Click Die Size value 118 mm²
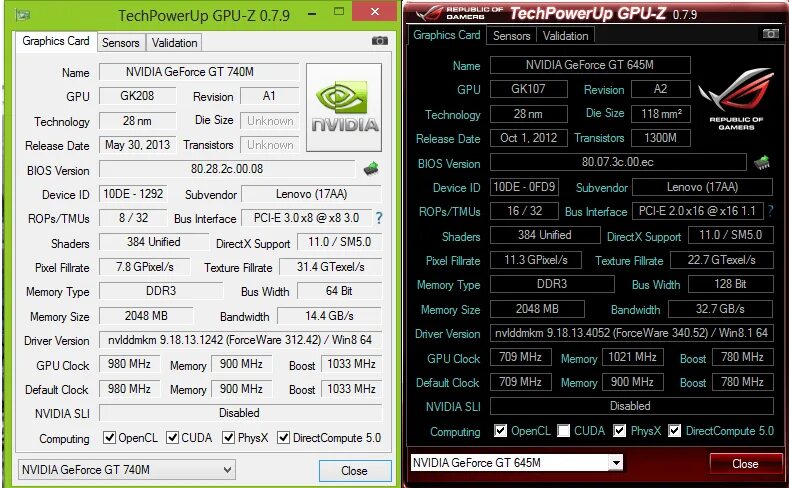This screenshot has height=488, width=789. (x=661, y=114)
